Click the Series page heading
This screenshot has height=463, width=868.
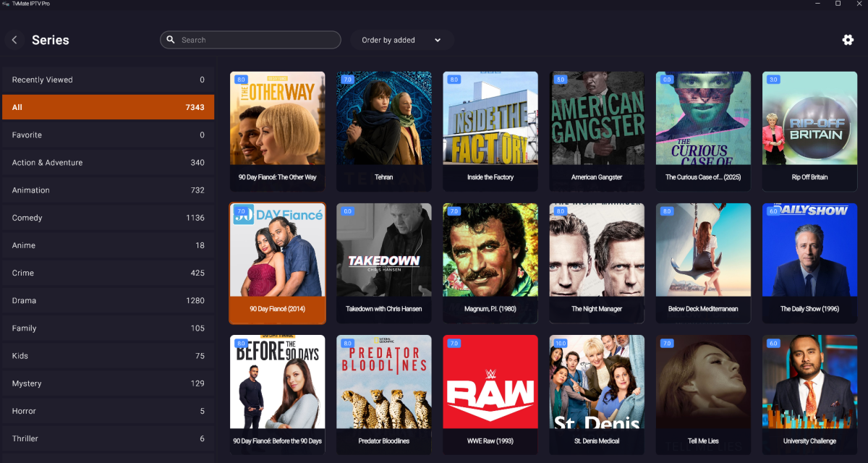[51, 40]
